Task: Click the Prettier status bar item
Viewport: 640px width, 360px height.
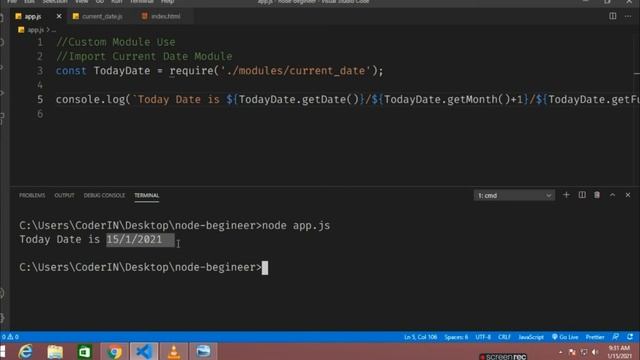Action: (595, 337)
